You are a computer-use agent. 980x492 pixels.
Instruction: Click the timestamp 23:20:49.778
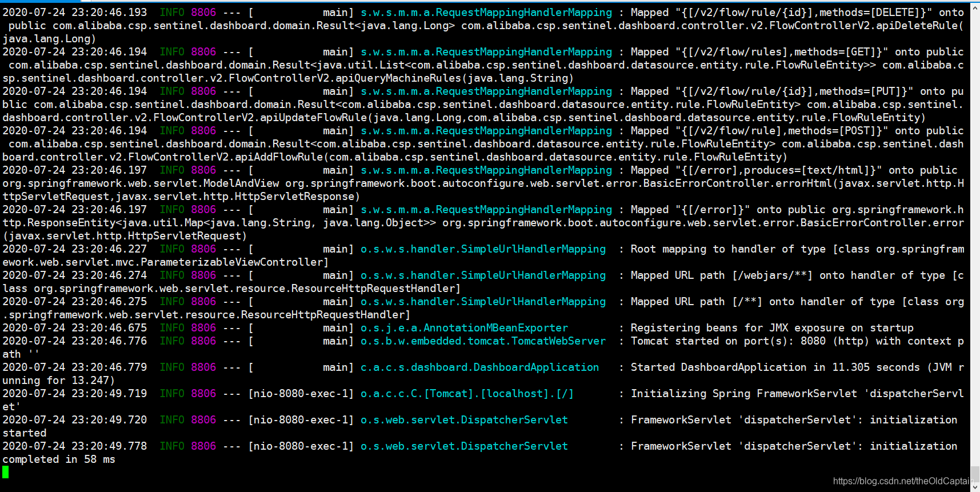click(x=109, y=446)
